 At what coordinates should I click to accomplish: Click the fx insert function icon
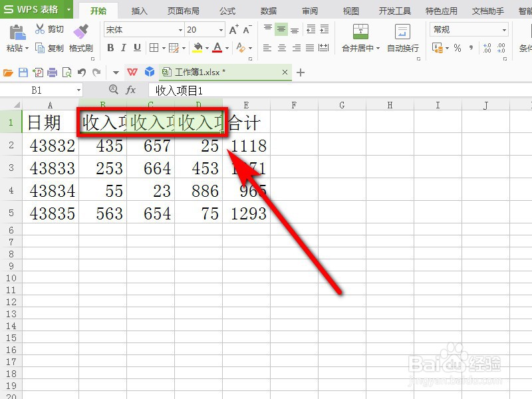(x=130, y=90)
